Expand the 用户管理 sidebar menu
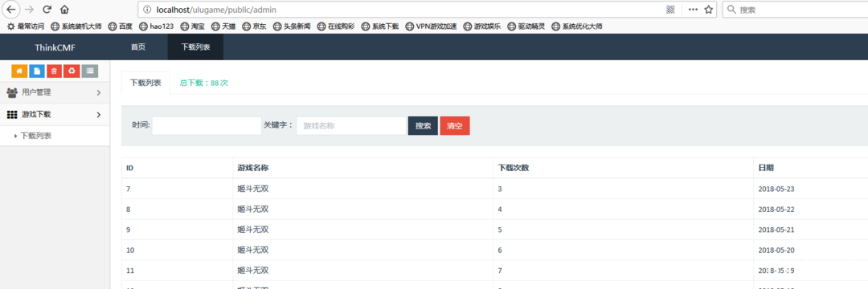The height and width of the screenshot is (289, 868). (55, 93)
